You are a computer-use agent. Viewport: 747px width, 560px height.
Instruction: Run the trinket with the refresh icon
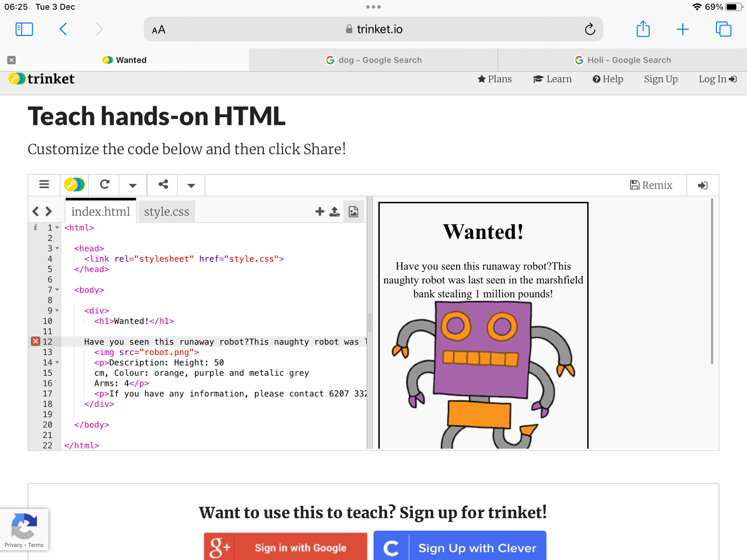pyautogui.click(x=104, y=185)
